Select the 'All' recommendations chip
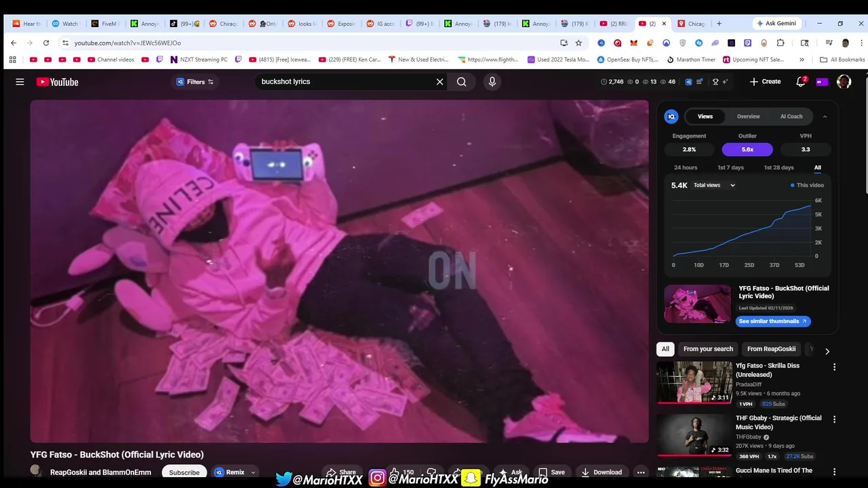The image size is (868, 488). pyautogui.click(x=665, y=349)
